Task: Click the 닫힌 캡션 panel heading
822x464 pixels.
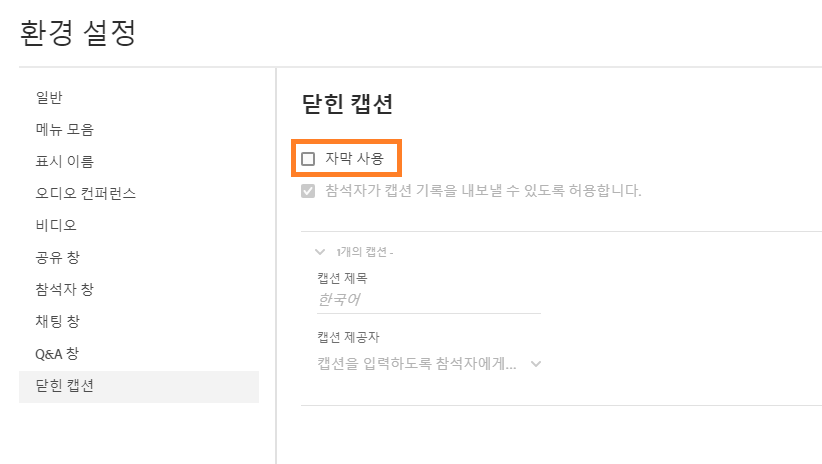Action: point(347,103)
